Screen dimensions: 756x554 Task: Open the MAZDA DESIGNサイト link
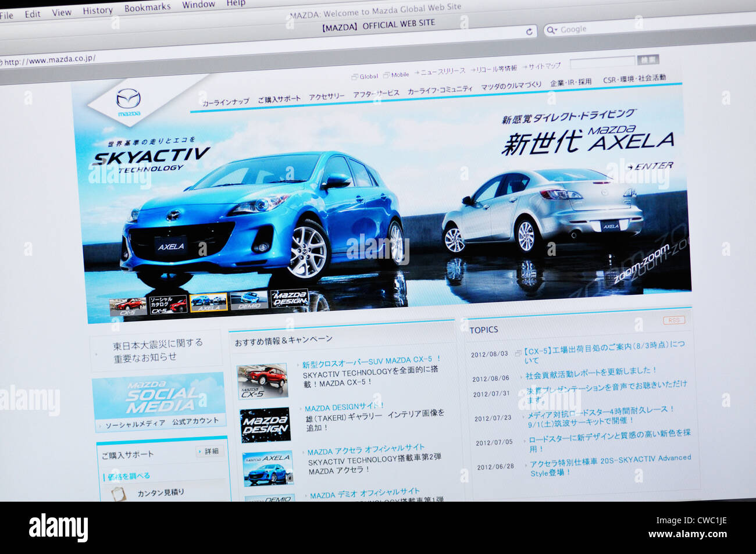(343, 406)
